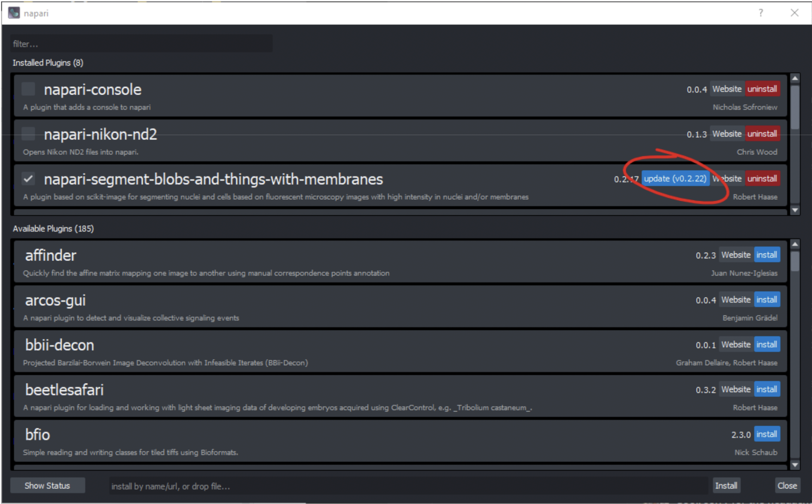Update segment-blobs plugin to v0.2.22
812x504 pixels.
tap(675, 179)
